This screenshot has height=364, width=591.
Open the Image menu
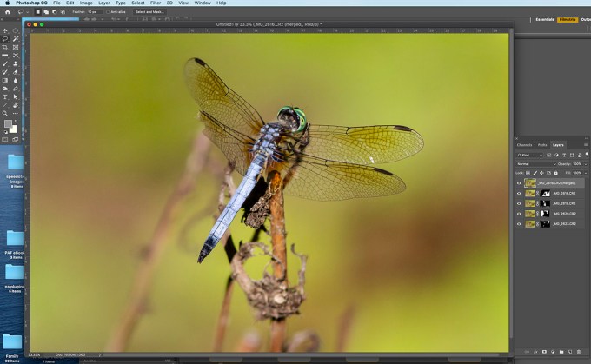(86, 3)
